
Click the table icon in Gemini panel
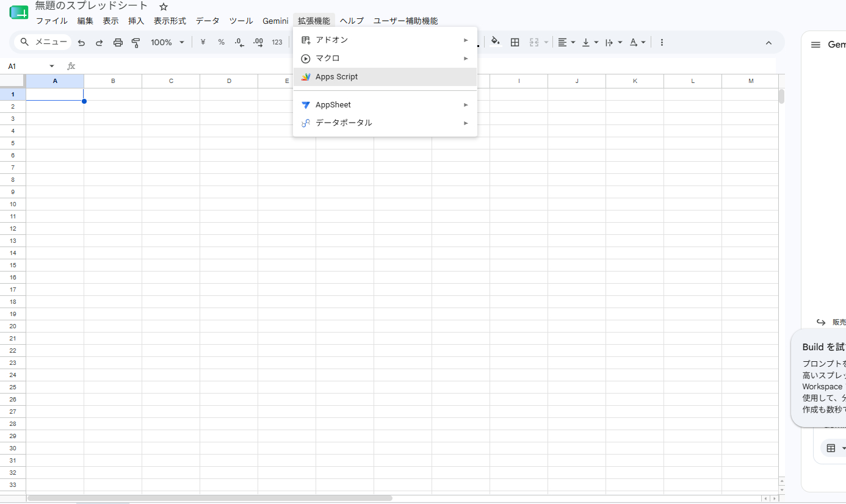(x=831, y=448)
